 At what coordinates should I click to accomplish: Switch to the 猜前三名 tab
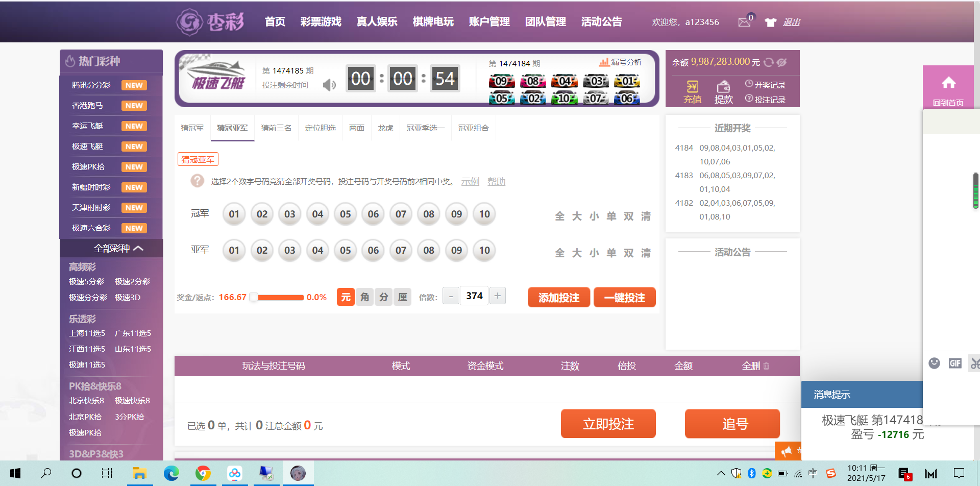276,128
